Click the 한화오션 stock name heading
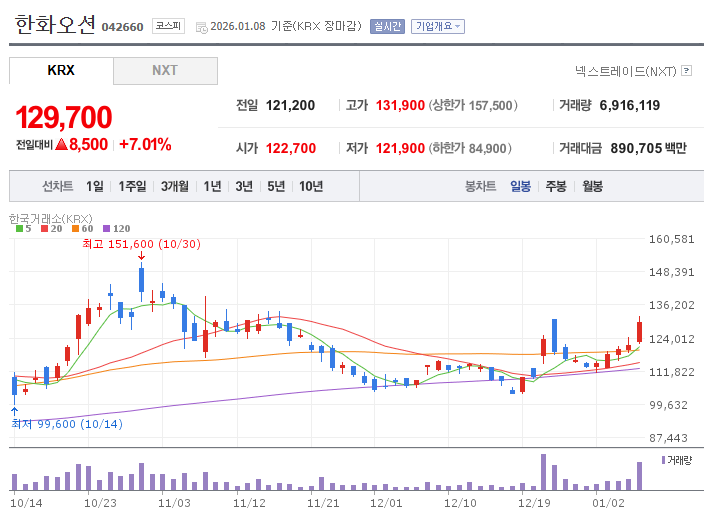Viewport: 704px width, 515px height. (x=55, y=25)
